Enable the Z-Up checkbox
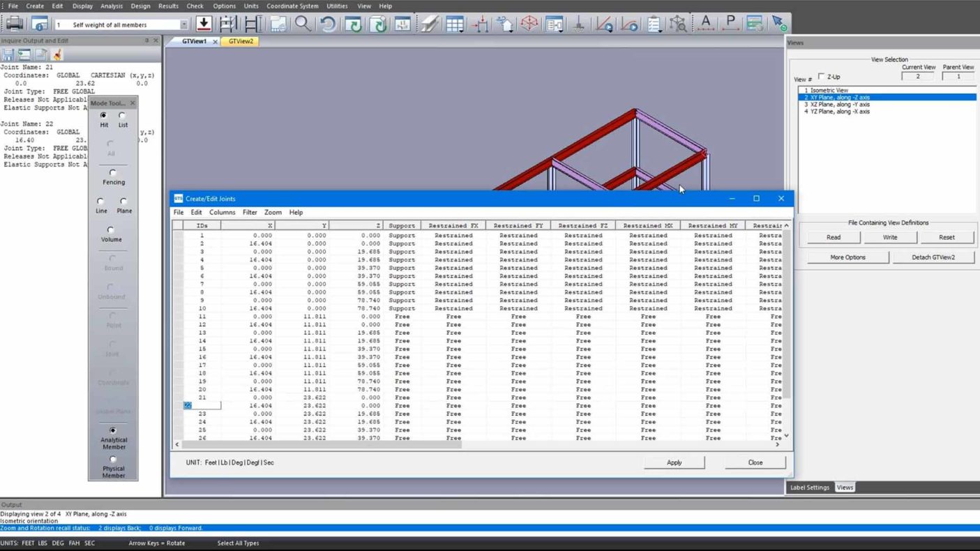 821,77
